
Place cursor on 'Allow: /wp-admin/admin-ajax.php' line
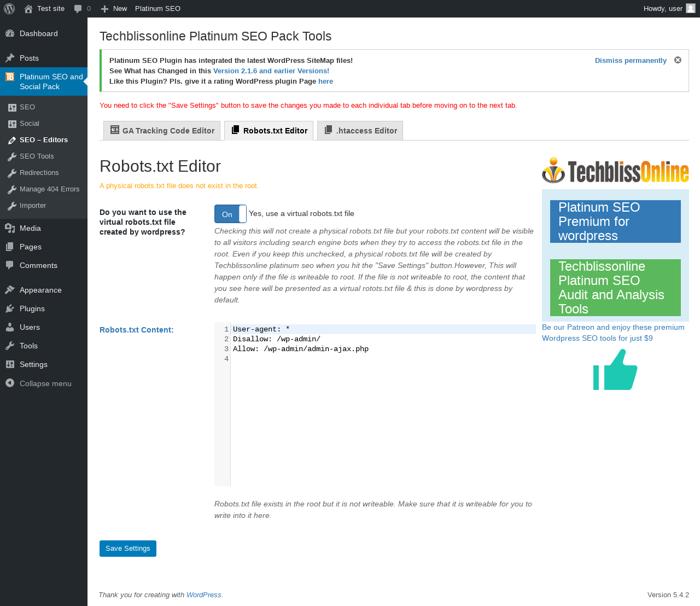click(301, 349)
